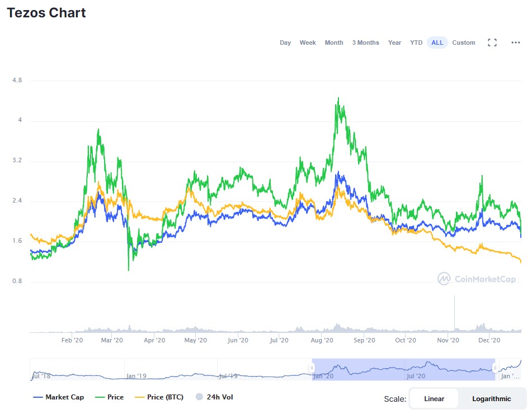
Task: Click the left navigator range handle
Action: pos(312,368)
